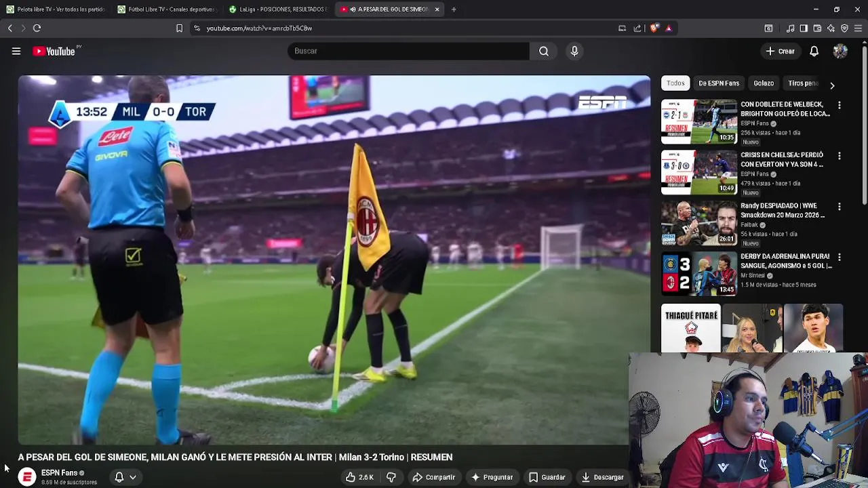Screen dimensions: 868x488
Task: Mute the audio icon on YouTube tab
Action: click(353, 9)
